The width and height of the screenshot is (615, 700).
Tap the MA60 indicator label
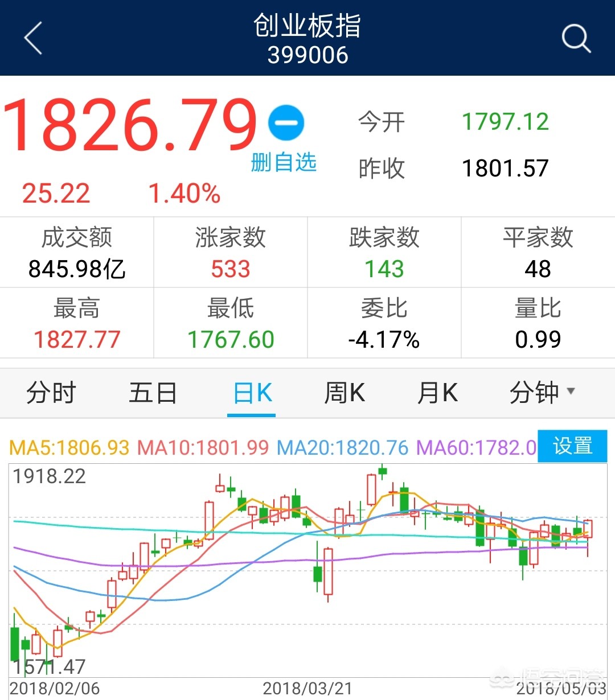coord(477,447)
